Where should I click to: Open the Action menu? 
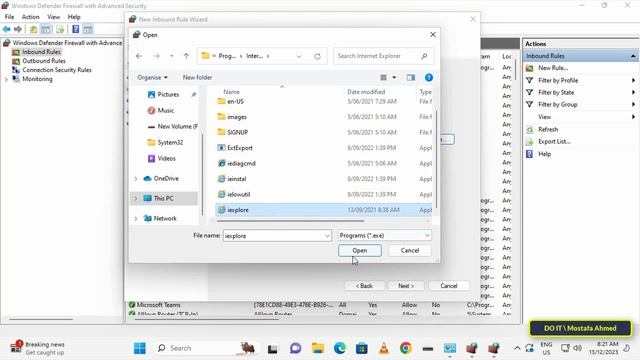coord(31,17)
